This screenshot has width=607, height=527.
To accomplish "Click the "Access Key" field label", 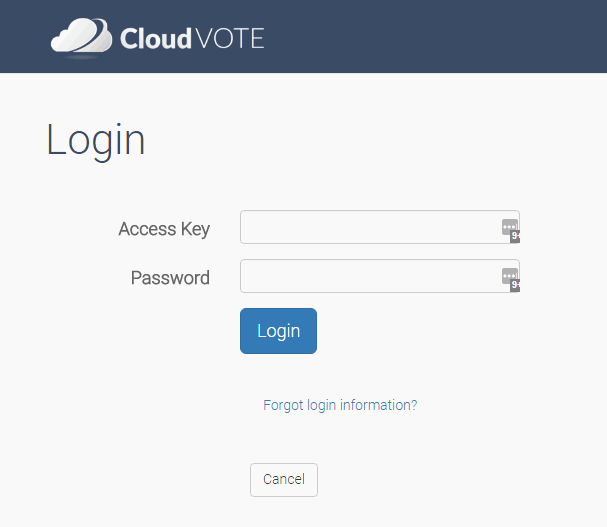I will pos(164,229).
